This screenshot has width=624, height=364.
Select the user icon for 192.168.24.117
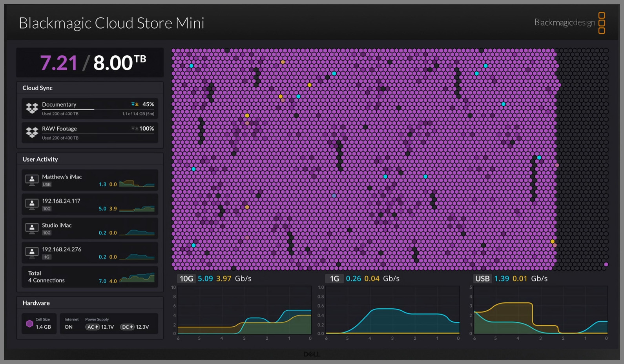32,204
